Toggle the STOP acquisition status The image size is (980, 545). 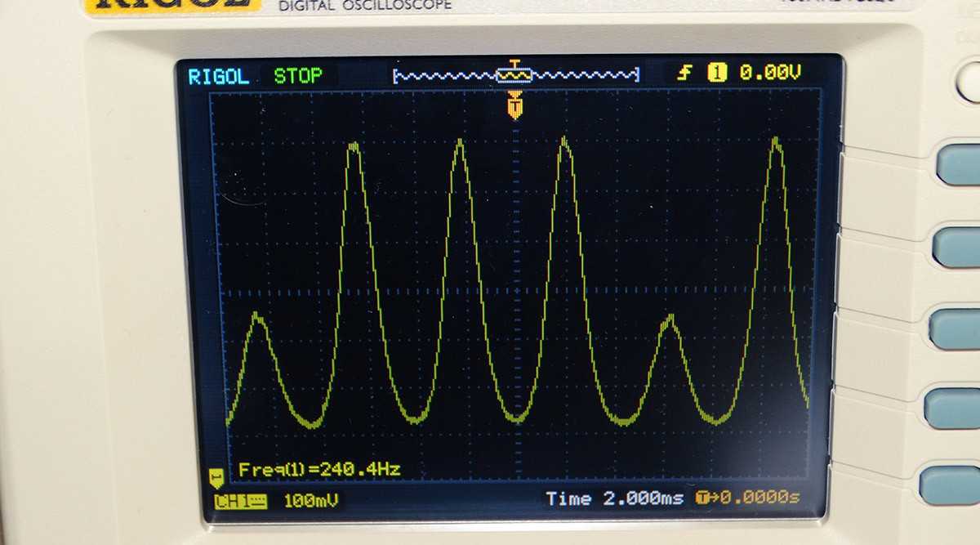297,77
